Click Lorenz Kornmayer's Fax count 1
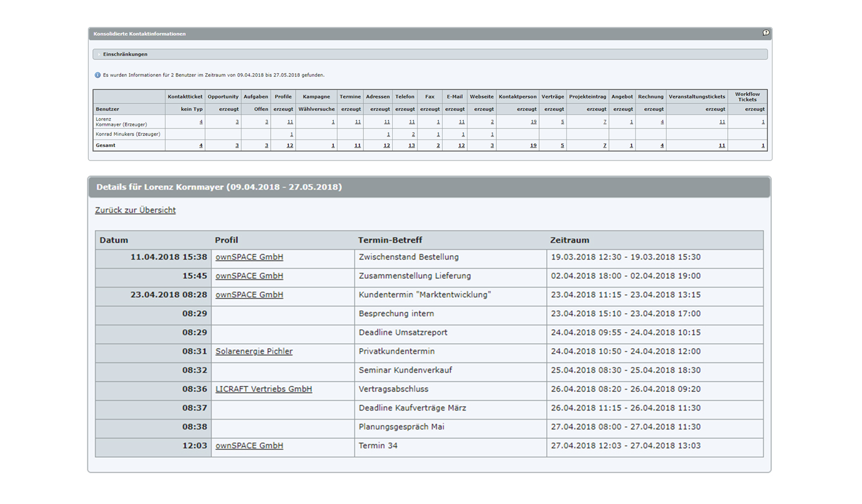862x504 pixels. [438, 122]
